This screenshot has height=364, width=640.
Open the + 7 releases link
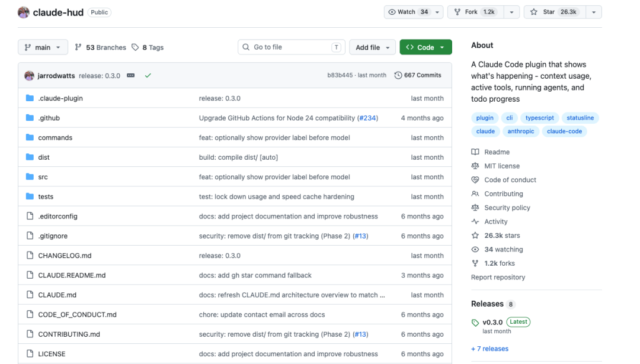(490, 349)
